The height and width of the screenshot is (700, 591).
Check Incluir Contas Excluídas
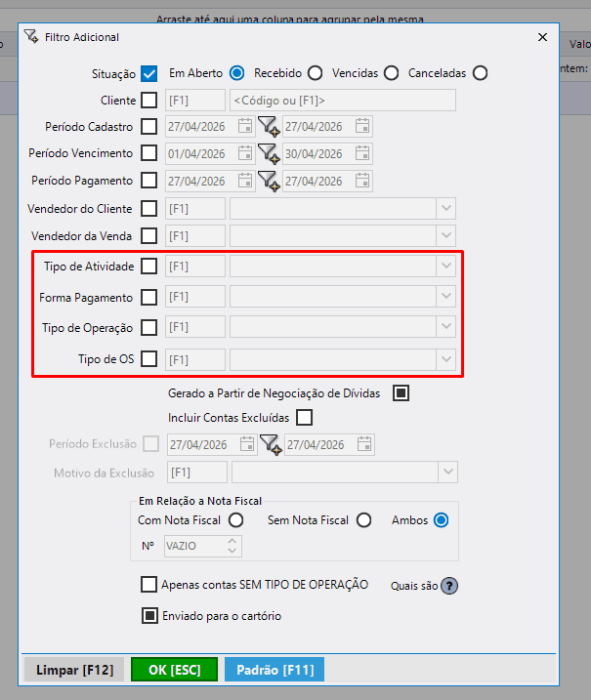[x=304, y=418]
